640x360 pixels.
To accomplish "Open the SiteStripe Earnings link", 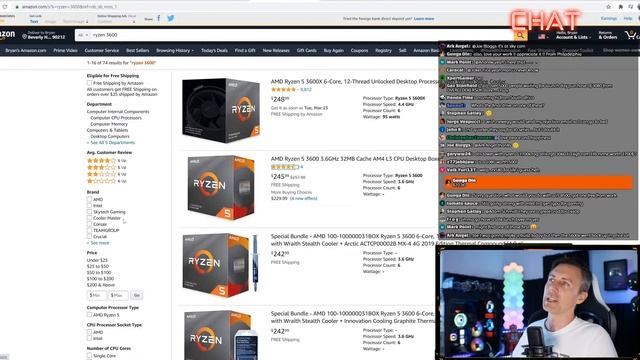I will coord(609,18).
